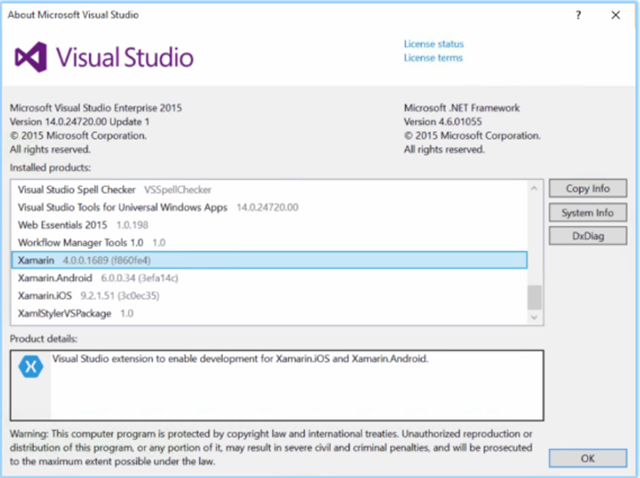Click the Microsoft .NET Framework label

(x=462, y=108)
